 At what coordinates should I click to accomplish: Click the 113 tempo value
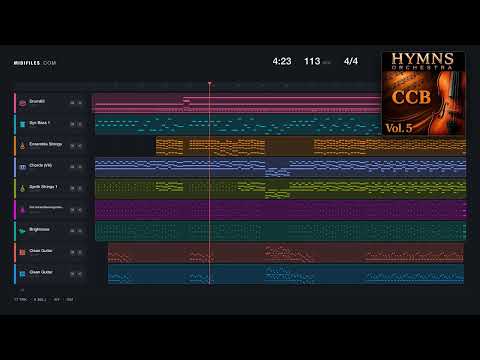(312, 61)
